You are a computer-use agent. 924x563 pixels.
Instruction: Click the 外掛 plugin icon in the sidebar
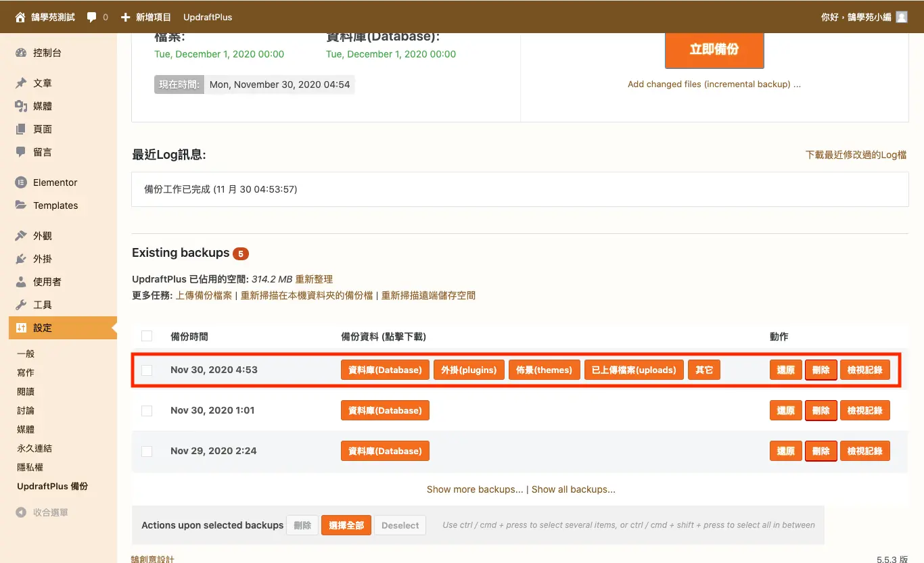point(21,259)
